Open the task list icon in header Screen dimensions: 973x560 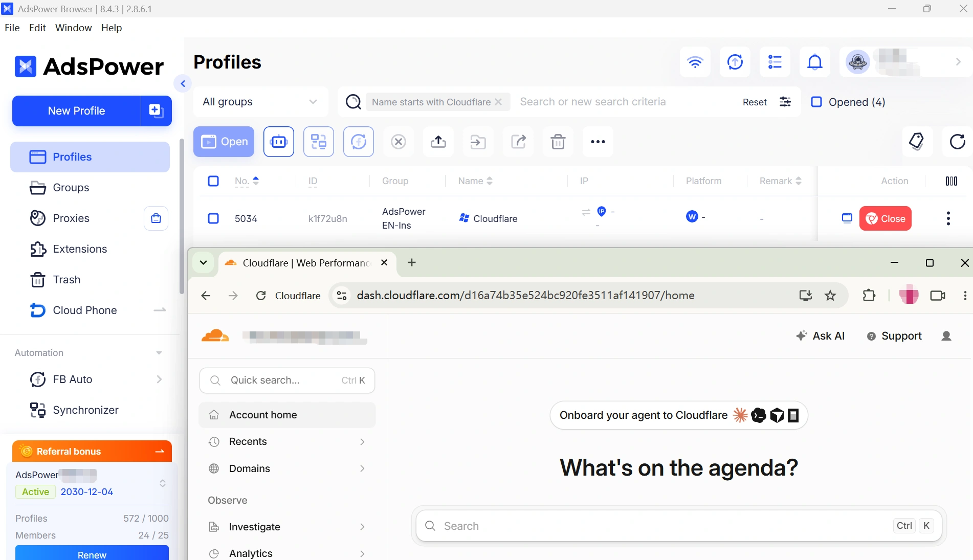(x=775, y=62)
